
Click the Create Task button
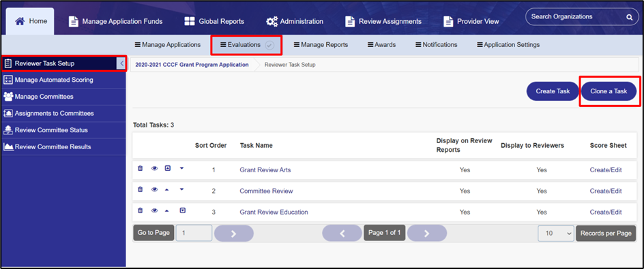tap(553, 91)
